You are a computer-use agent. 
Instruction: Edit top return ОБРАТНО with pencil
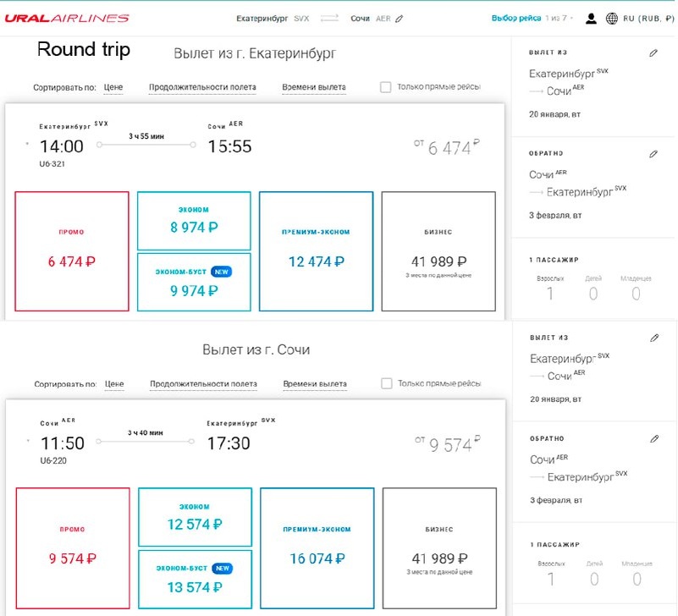click(x=653, y=154)
